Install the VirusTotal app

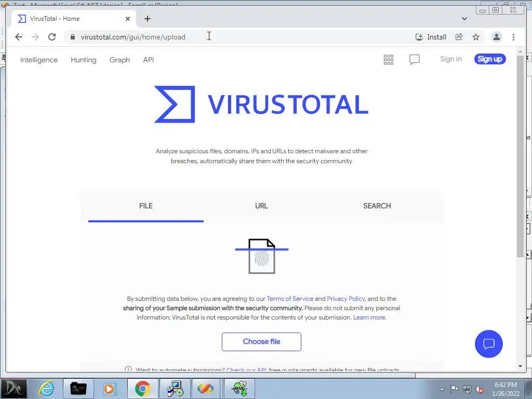(431, 37)
